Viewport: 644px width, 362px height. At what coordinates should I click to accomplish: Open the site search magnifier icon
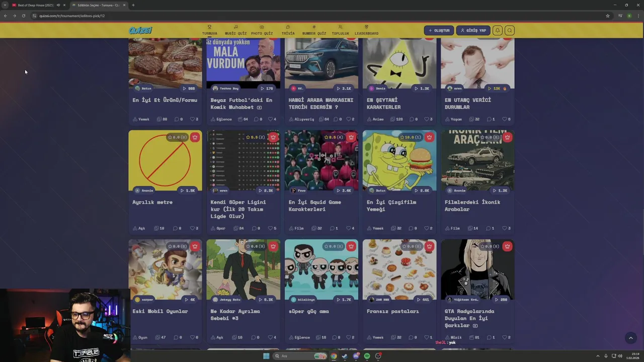[x=509, y=30]
